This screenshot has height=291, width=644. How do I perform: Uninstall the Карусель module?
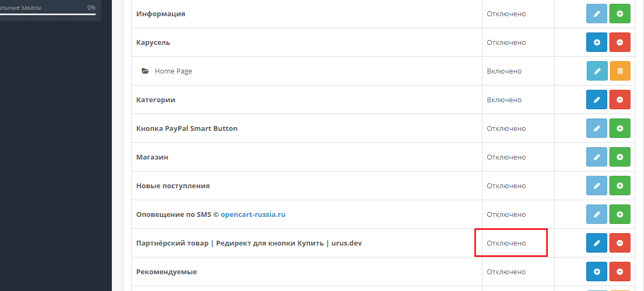(620, 42)
